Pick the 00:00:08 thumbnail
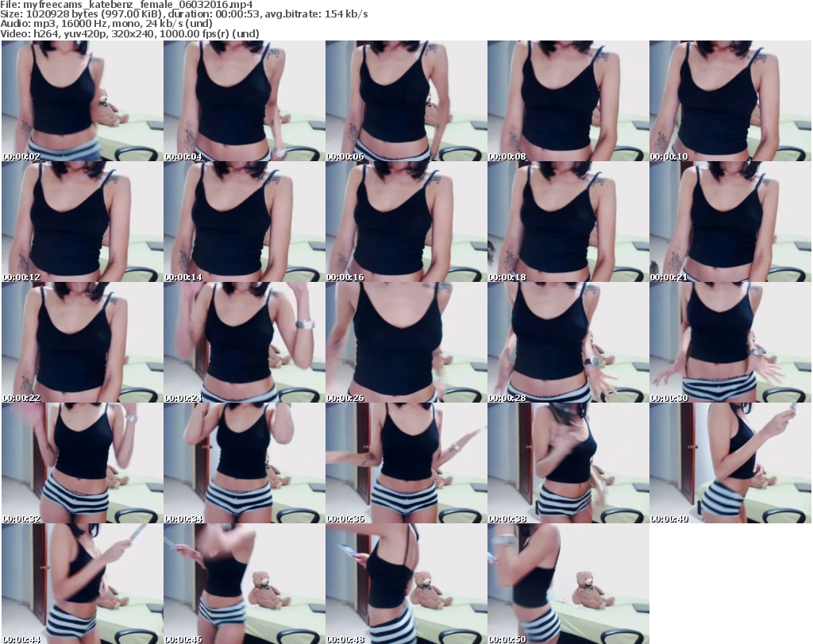The width and height of the screenshot is (813, 644). click(568, 101)
